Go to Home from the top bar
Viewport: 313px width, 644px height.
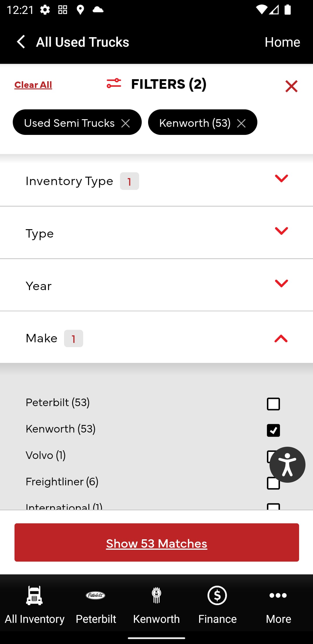coord(282,42)
